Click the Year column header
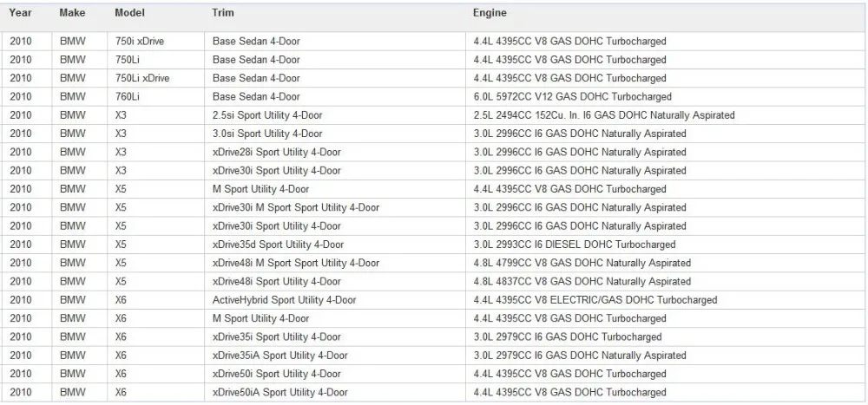 coord(20,12)
